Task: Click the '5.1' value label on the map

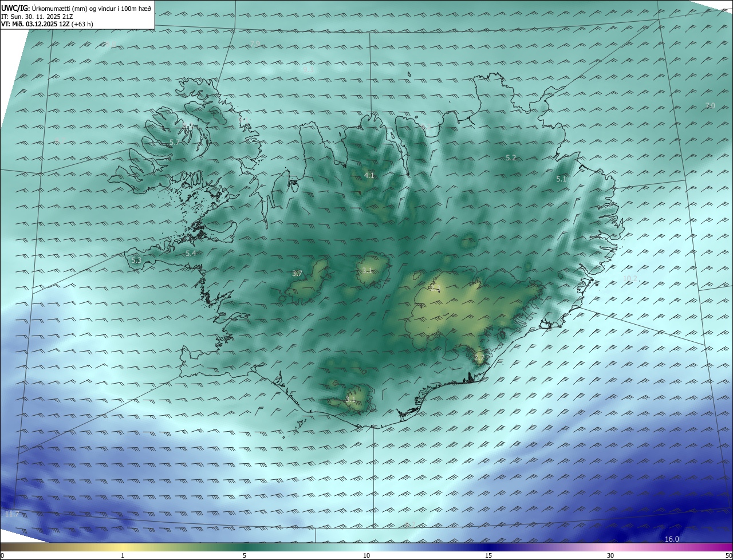Action: point(561,179)
